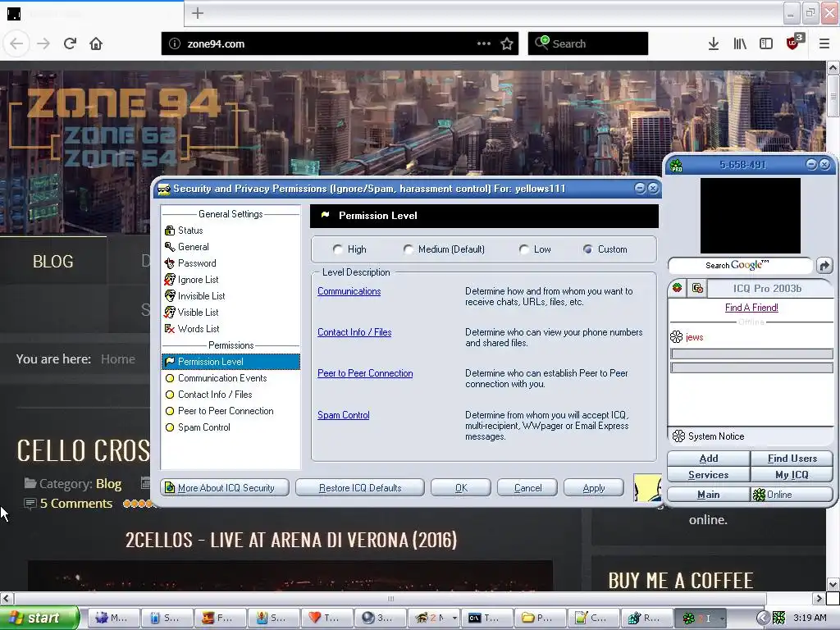
Task: Open Ignore List in sidebar
Action: point(199,280)
